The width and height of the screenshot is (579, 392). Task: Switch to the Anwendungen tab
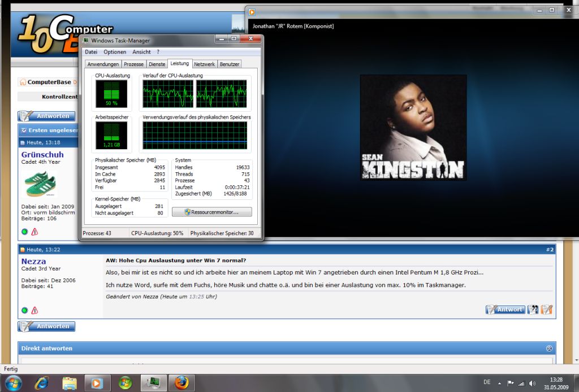tap(103, 64)
